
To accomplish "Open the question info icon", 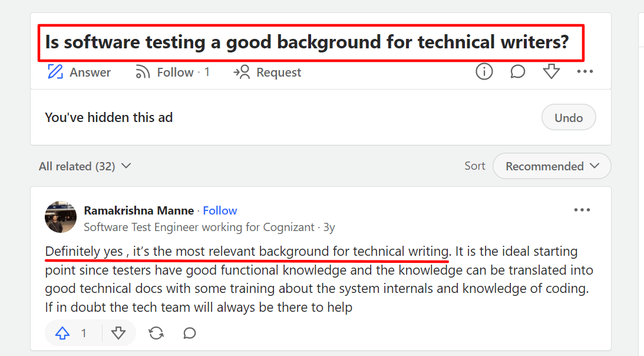I will pos(484,71).
